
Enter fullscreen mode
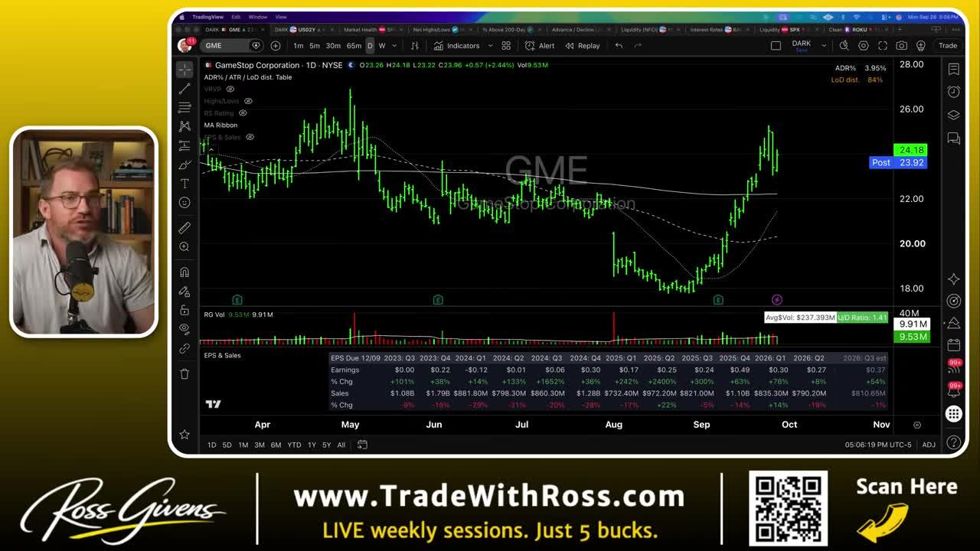(883, 46)
